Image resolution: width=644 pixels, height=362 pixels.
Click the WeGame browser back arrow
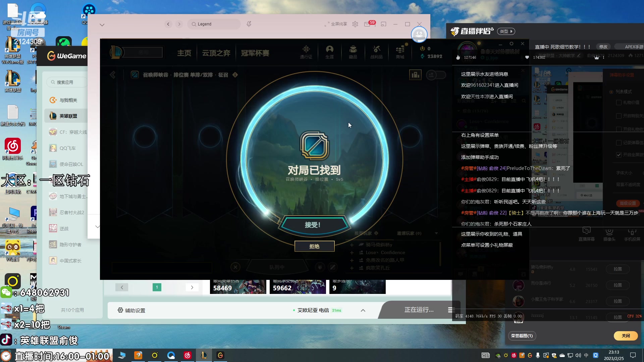pyautogui.click(x=168, y=24)
